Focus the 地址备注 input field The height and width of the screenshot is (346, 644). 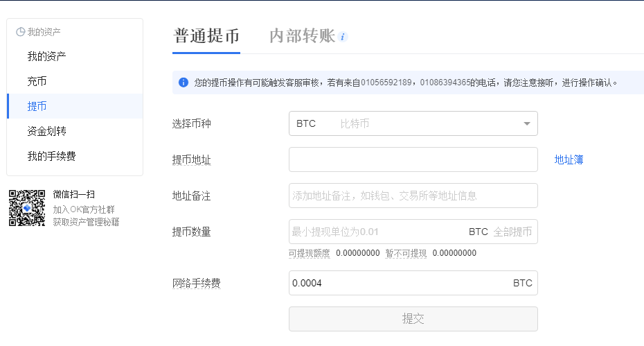tap(413, 196)
